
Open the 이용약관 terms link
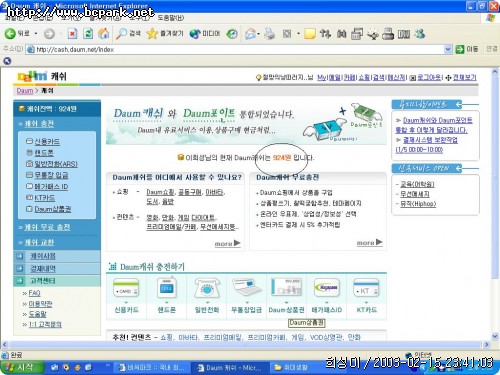click(40, 304)
